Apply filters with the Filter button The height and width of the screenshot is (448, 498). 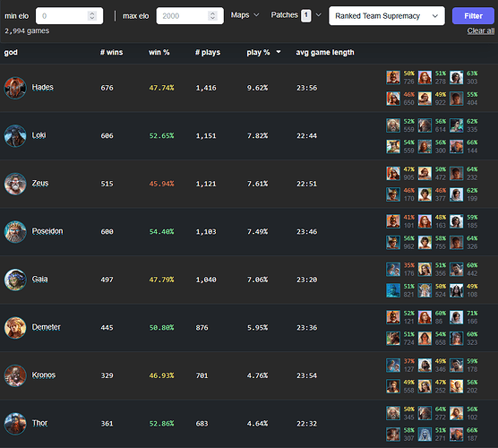pos(473,16)
